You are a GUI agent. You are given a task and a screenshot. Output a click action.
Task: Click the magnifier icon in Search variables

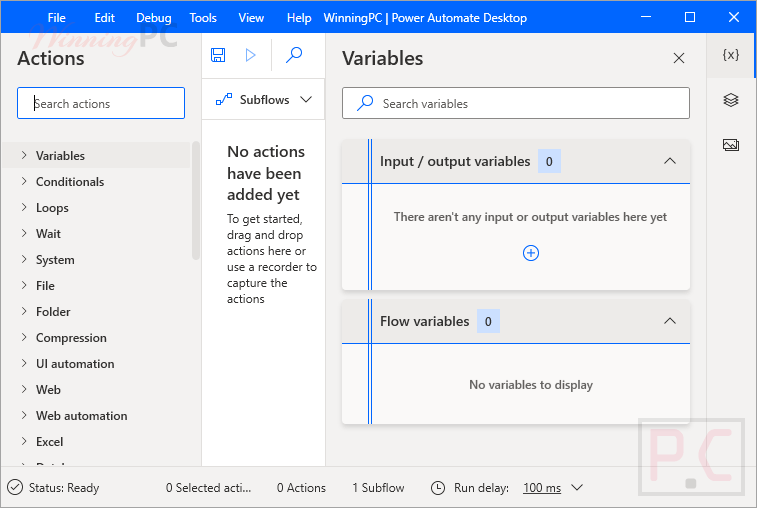tap(365, 103)
